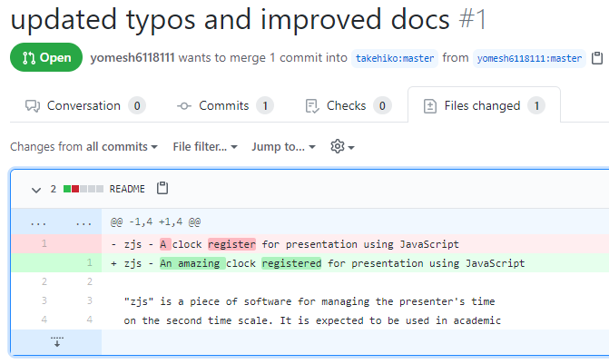
Task: Click the yomesh6118111:master head branch link
Action: [529, 58]
